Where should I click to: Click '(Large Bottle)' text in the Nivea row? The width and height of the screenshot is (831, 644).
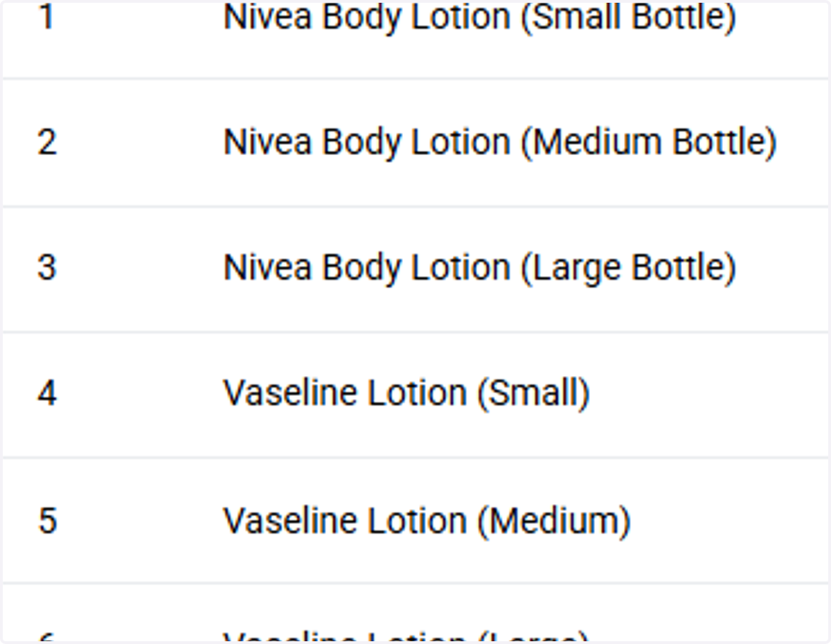[628, 269]
